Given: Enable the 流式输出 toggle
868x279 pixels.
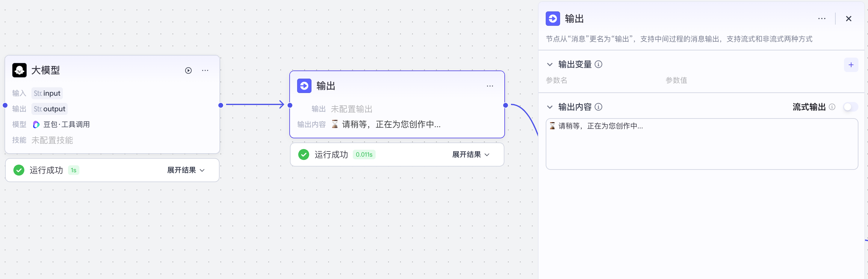Looking at the screenshot, I should (850, 106).
